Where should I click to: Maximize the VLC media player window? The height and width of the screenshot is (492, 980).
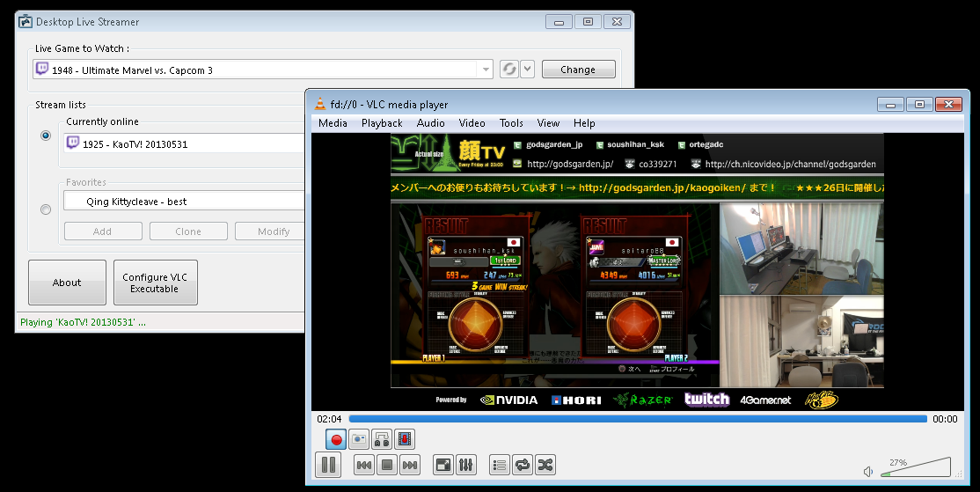pos(919,105)
